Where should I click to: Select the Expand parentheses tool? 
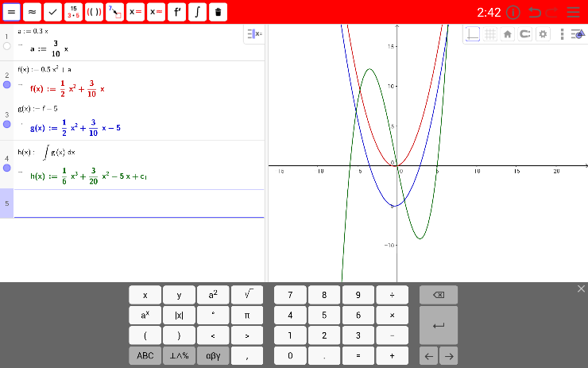click(x=94, y=13)
